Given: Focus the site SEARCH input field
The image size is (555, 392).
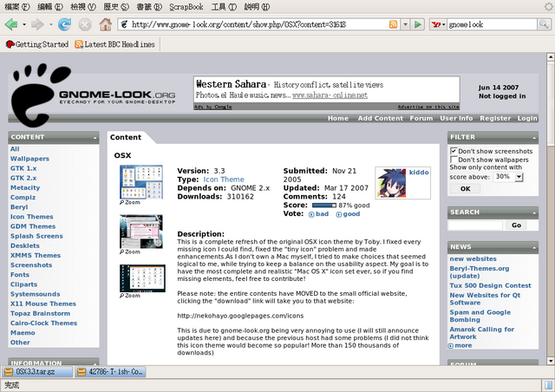Looking at the screenshot, I should [x=475, y=225].
